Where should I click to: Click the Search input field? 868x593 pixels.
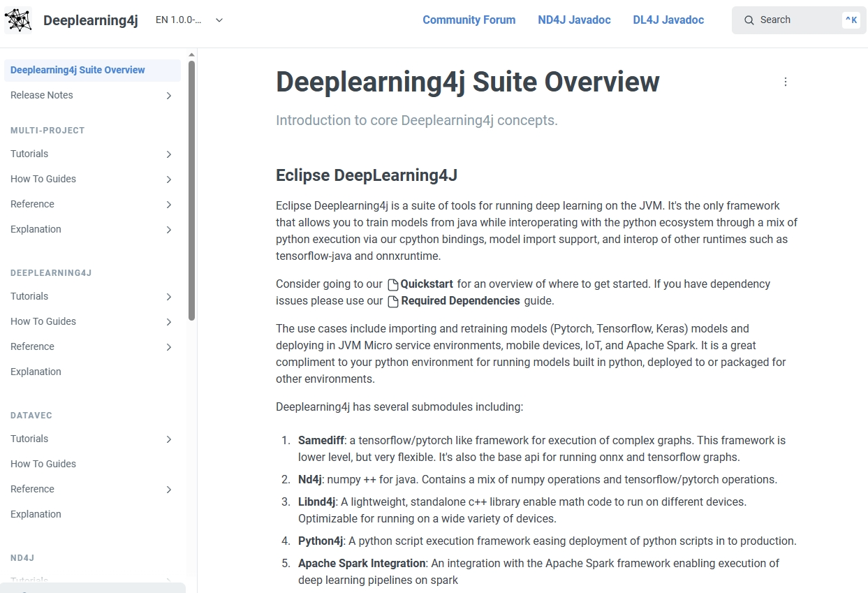796,20
